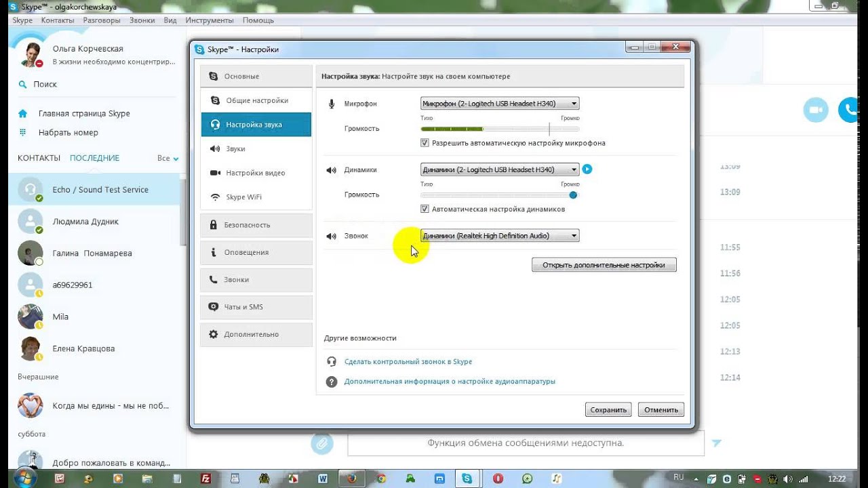Viewport: 868px width, 488px height.
Task: Expand the Дополнительно settings section
Action: click(x=256, y=334)
